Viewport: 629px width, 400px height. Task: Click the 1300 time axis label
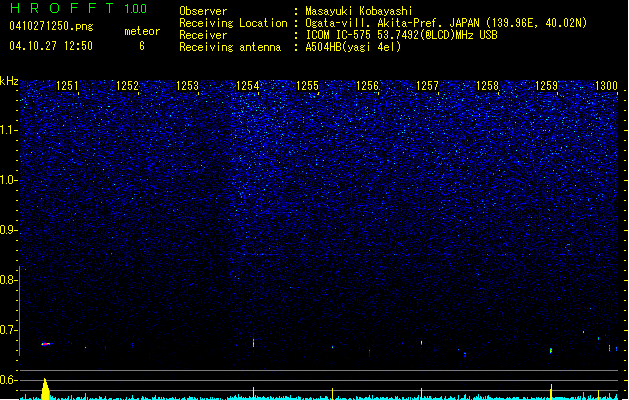[x=606, y=86]
